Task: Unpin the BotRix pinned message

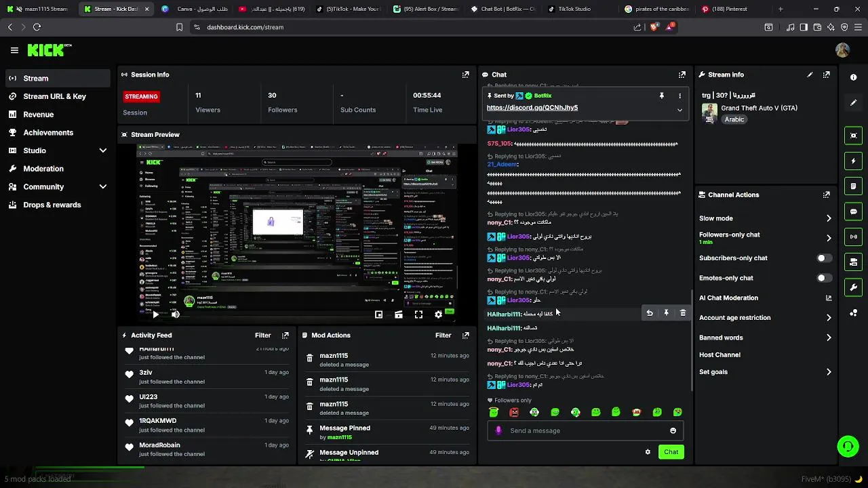Action: tap(662, 96)
